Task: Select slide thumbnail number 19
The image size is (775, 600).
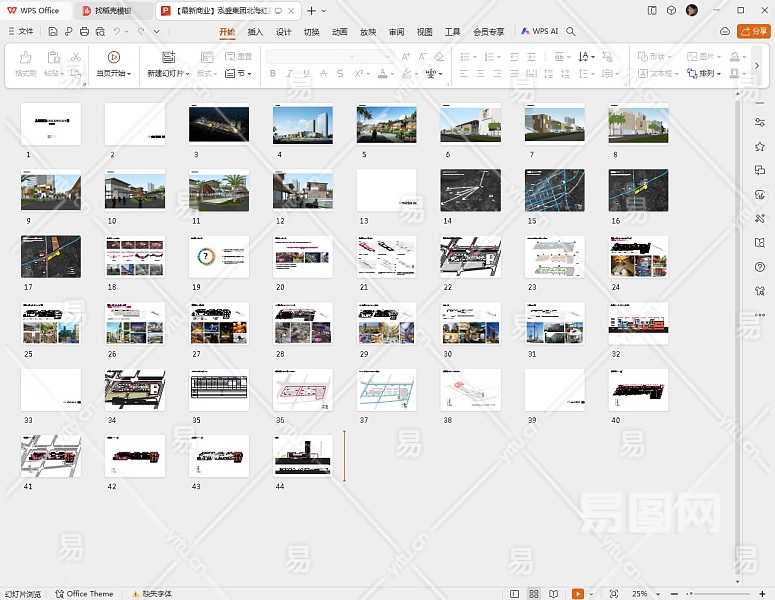Action: 218,256
